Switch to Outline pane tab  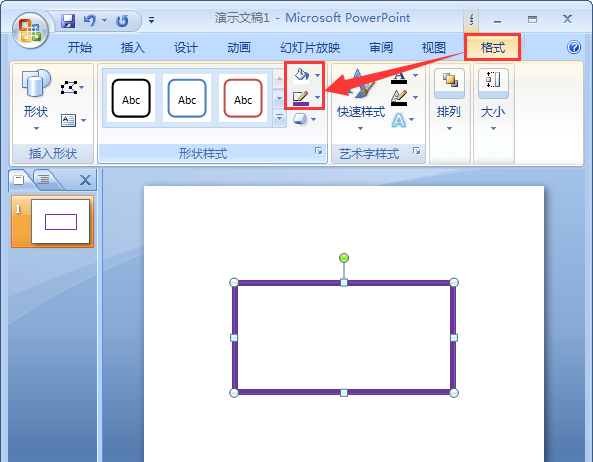[x=44, y=179]
